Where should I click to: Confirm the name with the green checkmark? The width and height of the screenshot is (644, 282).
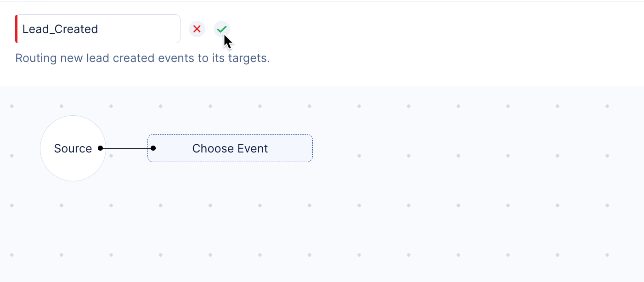(x=222, y=29)
